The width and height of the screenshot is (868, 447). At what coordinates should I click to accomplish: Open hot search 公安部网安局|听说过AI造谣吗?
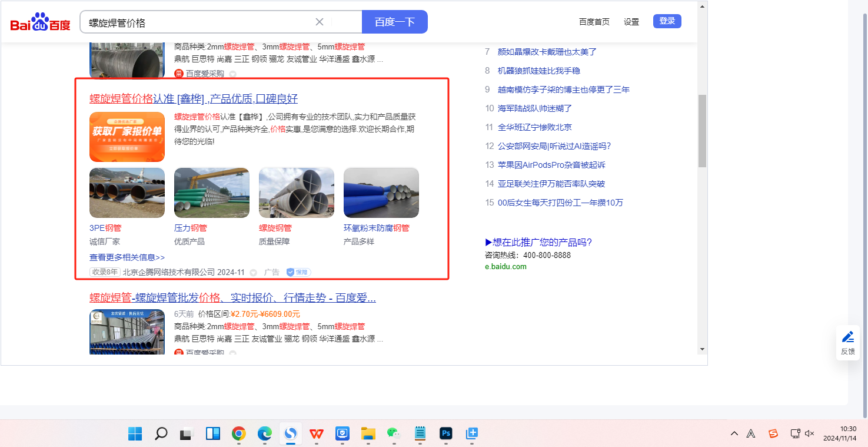(554, 146)
